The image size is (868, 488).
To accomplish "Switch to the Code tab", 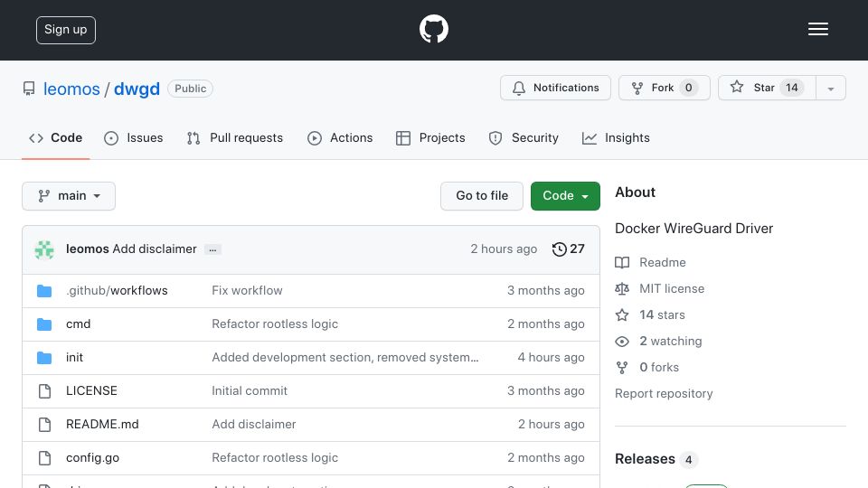I will pos(55,137).
